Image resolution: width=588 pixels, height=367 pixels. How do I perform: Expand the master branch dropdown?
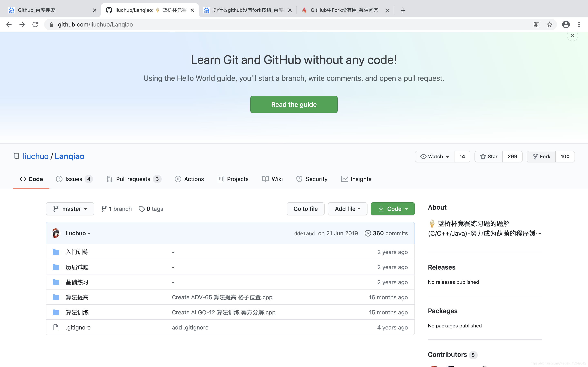pos(69,208)
